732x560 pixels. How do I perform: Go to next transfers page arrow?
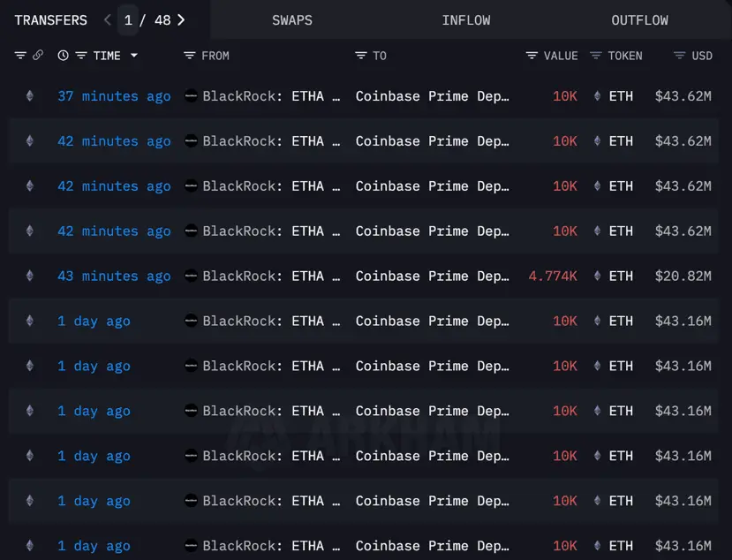point(182,19)
